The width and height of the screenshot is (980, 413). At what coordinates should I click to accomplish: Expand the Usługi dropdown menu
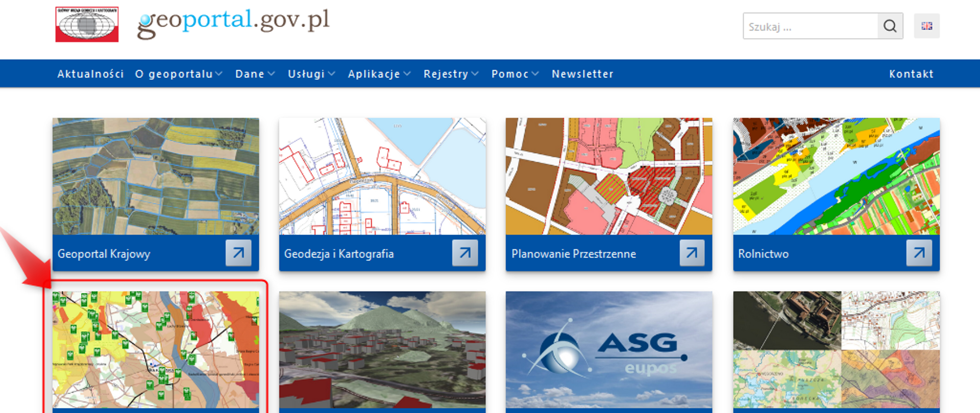pyautogui.click(x=311, y=74)
